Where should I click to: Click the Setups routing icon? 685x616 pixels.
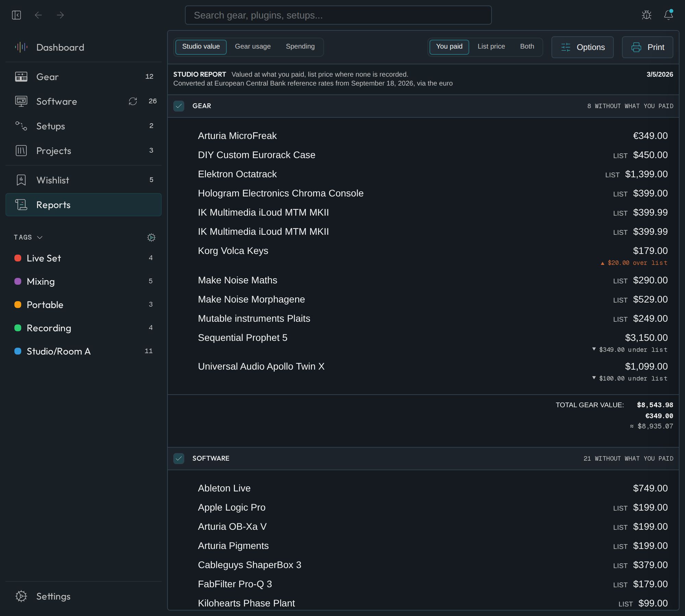(21, 126)
